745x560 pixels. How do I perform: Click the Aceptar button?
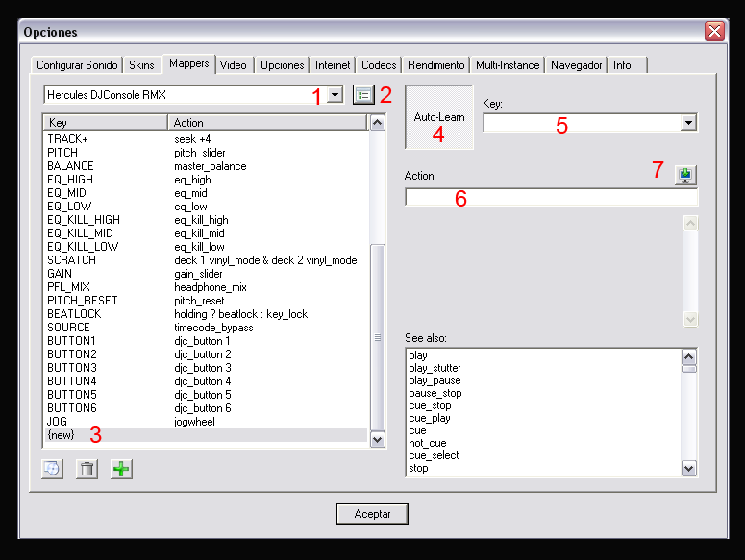[372, 514]
